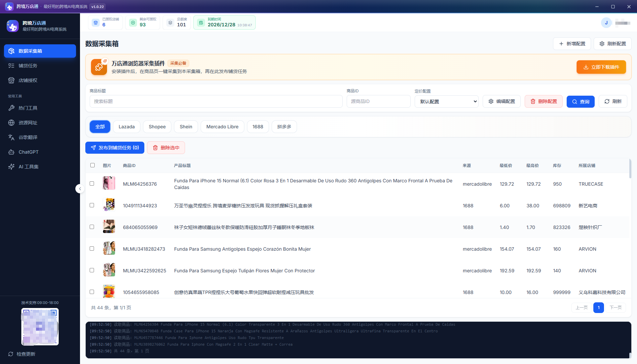This screenshot has height=364, width=637.
Task: Open 默认配置 pricing dropdown
Action: tap(447, 101)
